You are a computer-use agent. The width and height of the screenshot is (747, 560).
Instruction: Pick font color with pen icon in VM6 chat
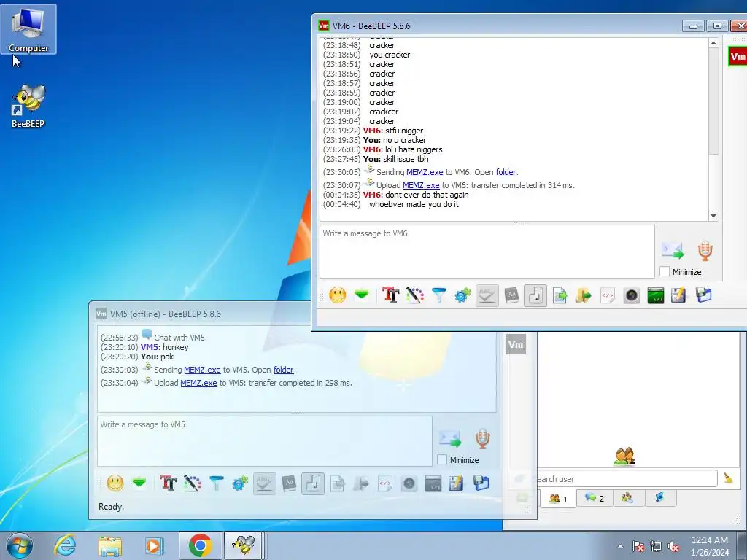pos(415,295)
